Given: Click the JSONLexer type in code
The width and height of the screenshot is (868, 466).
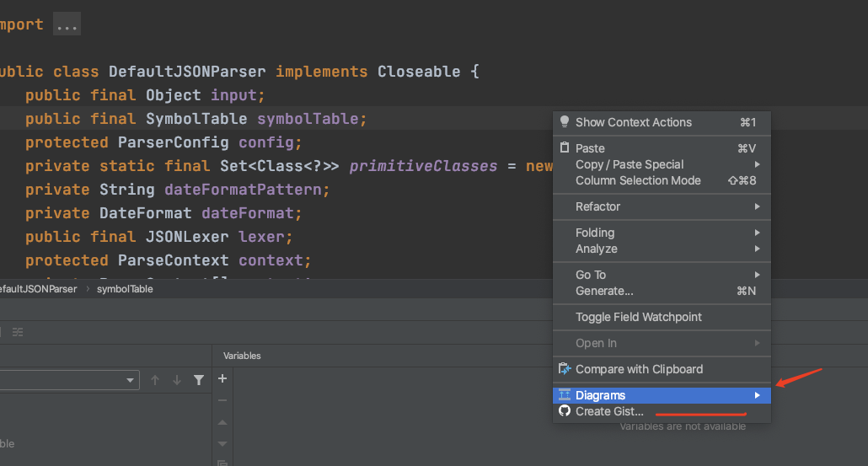Looking at the screenshot, I should (x=187, y=237).
